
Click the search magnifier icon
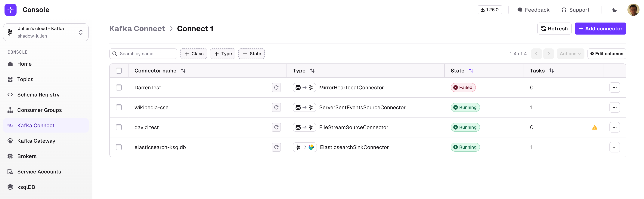click(x=115, y=54)
